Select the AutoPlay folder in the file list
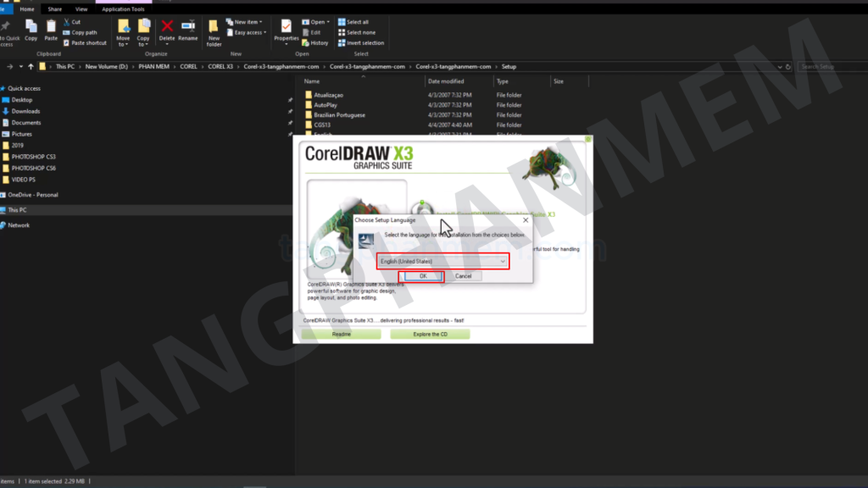Screen dimensions: 868x488 [325, 105]
